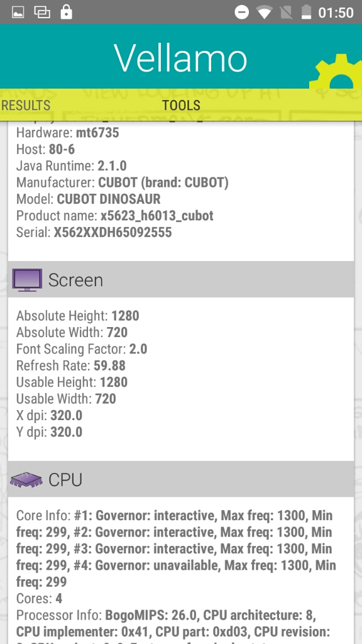Tap the screen-cast notification icon
The image size is (362, 644).
click(42, 13)
